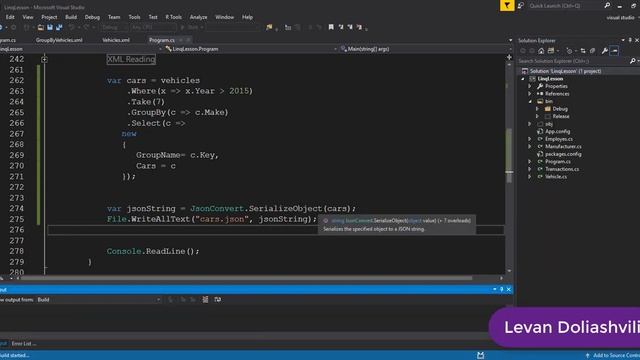Expand the Release folder

(538, 116)
